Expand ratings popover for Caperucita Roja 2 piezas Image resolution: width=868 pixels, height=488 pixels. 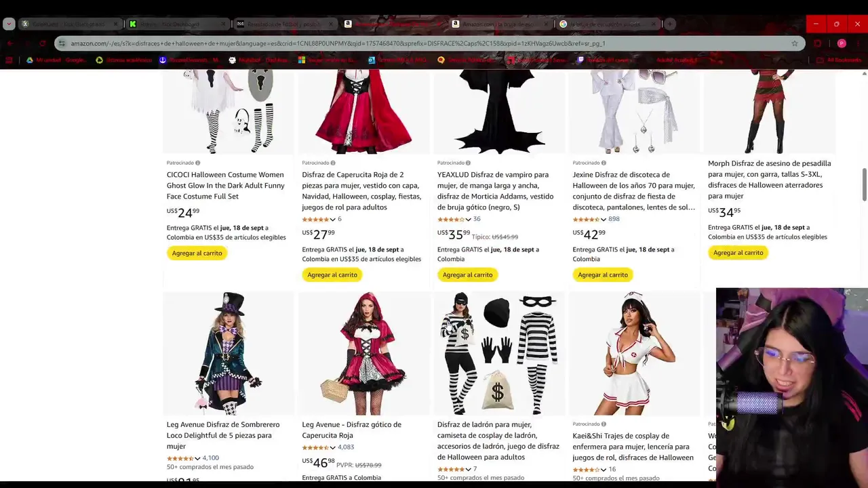332,220
